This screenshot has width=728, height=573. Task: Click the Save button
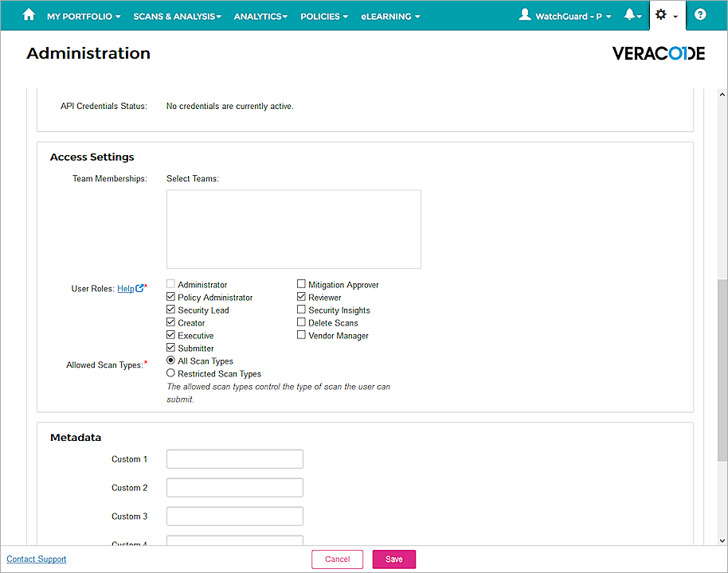(x=393, y=559)
